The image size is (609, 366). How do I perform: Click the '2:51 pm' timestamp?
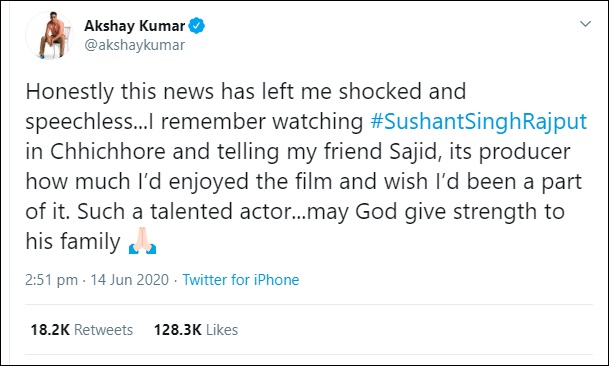[52, 280]
